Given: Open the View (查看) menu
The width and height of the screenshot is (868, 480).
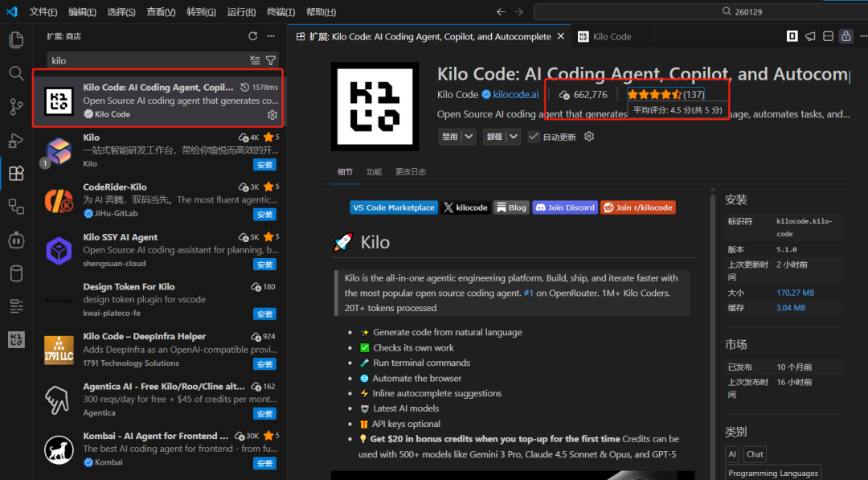Looking at the screenshot, I should pyautogui.click(x=161, y=11).
